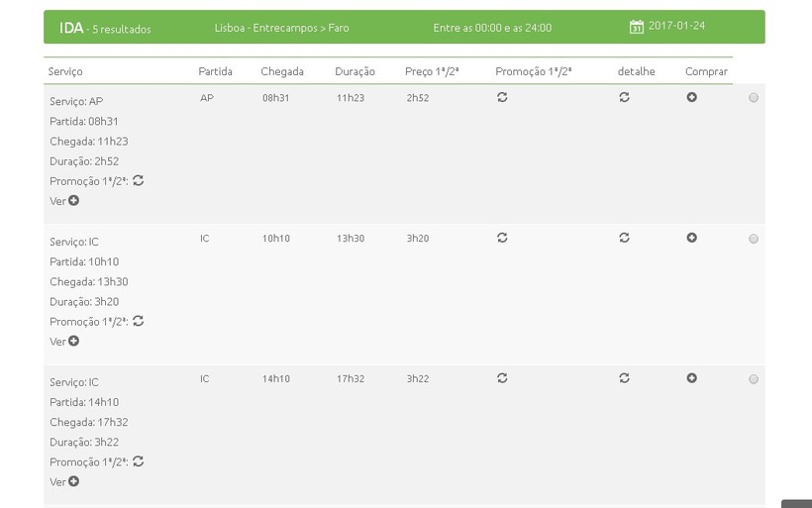The width and height of the screenshot is (812, 508).
Task: Click the detalhe refresh icon for the 14h10 IC row
Action: click(624, 378)
